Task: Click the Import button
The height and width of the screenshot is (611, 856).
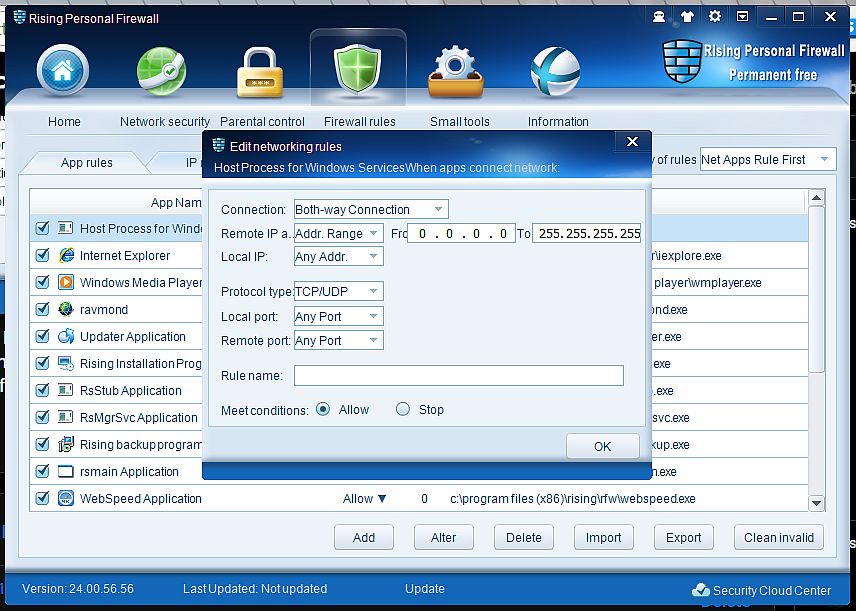Action: point(603,537)
